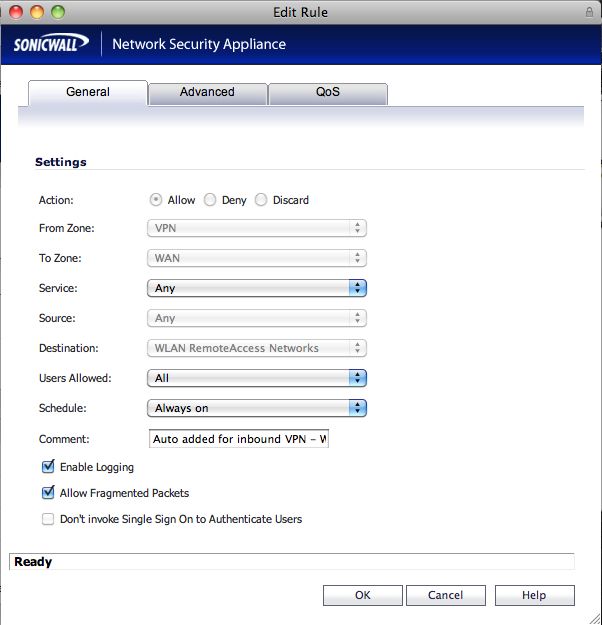Open the Advanced tab
The image size is (602, 625).
point(207,93)
